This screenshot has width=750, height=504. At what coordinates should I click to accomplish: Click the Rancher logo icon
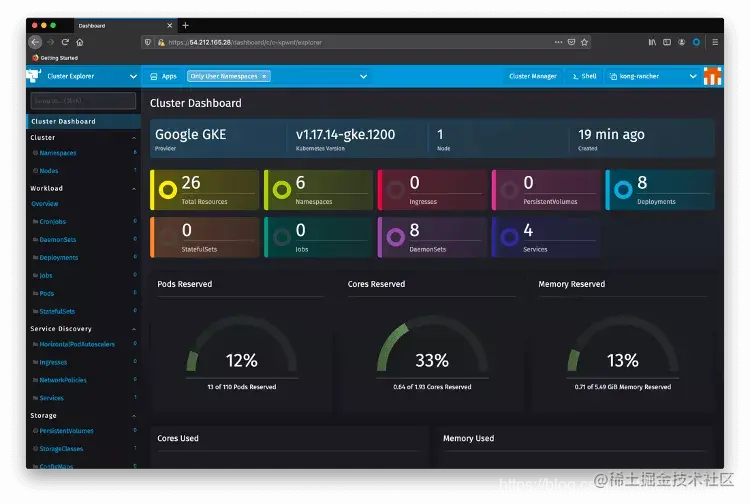(33, 76)
